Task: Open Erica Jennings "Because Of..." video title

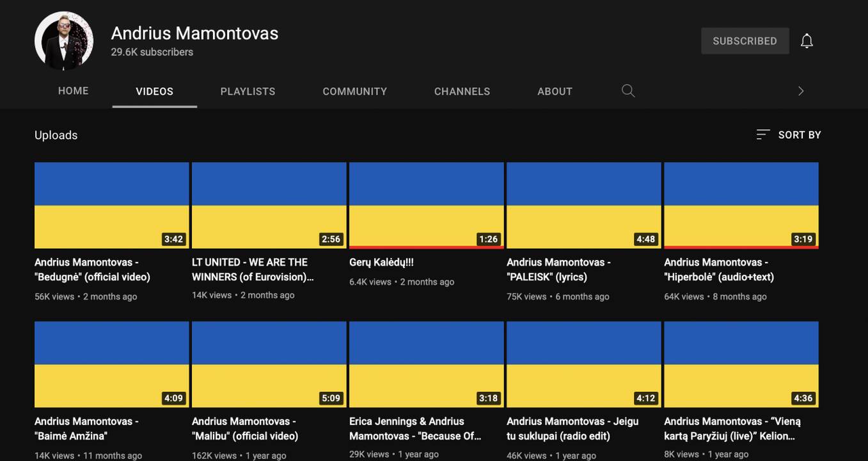Action: click(x=415, y=429)
